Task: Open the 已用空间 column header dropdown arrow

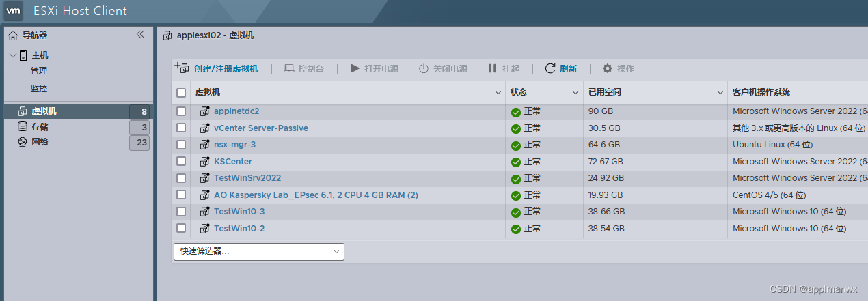Action: point(720,93)
